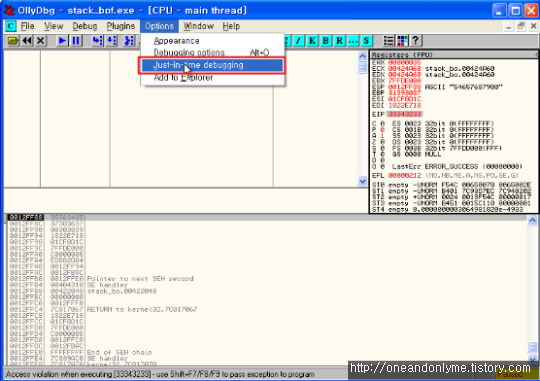Open the Call stack window (K)
Viewport: 540px width, 381px height.
[312, 41]
